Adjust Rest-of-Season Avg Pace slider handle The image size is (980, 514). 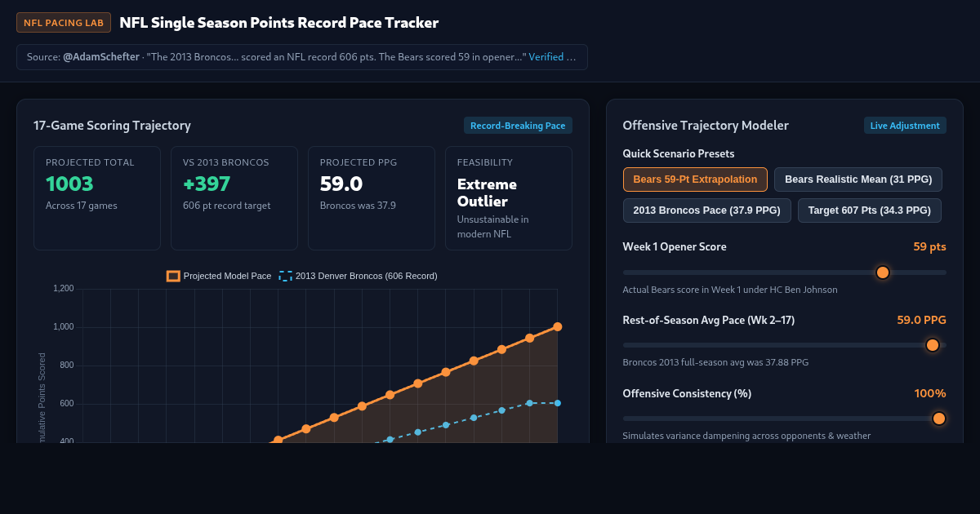click(x=932, y=345)
